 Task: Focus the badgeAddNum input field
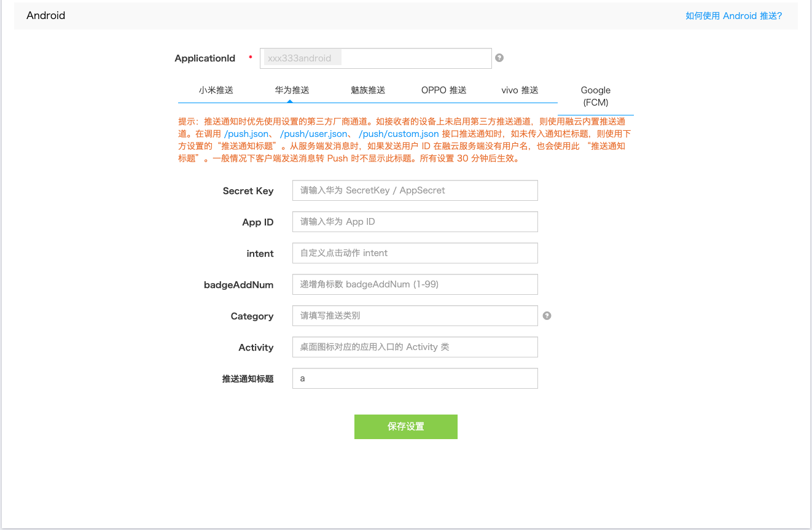pos(415,284)
